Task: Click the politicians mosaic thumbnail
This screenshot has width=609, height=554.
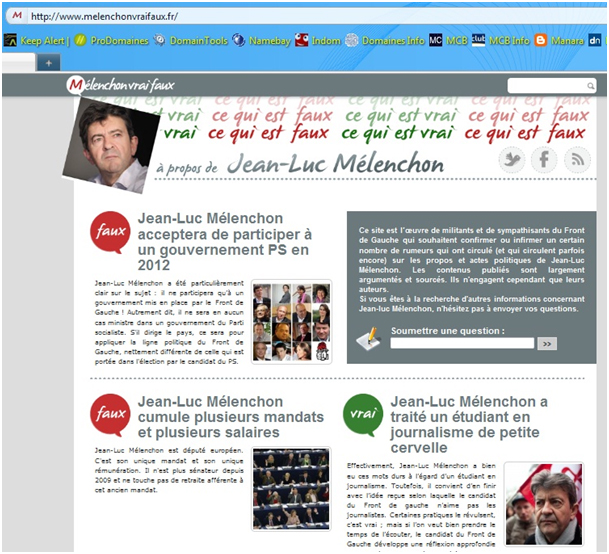Action: [291, 321]
